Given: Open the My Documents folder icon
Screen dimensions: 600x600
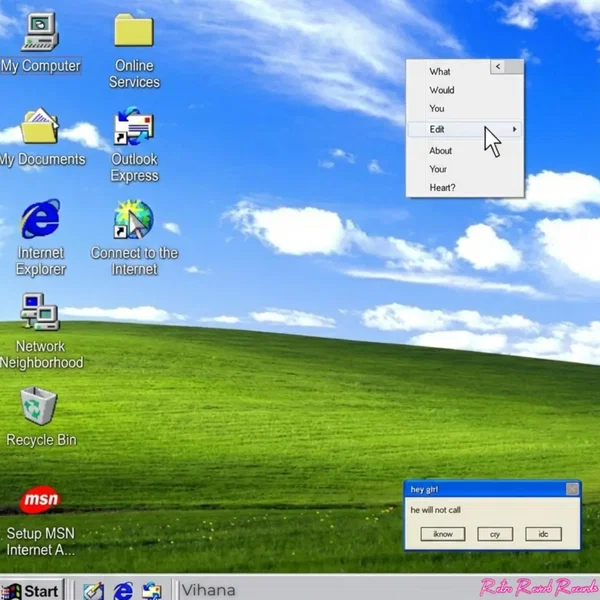Looking at the screenshot, I should pyautogui.click(x=40, y=128).
